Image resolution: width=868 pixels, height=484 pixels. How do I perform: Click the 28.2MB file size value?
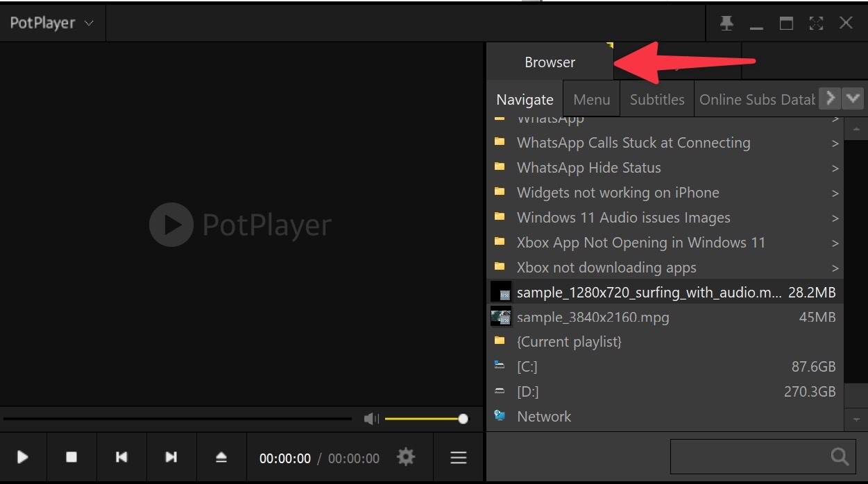pyautogui.click(x=812, y=293)
